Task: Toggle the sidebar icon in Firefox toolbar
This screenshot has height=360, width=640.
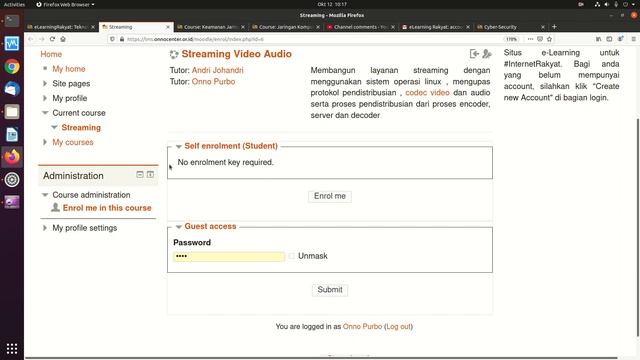Action: click(609, 39)
